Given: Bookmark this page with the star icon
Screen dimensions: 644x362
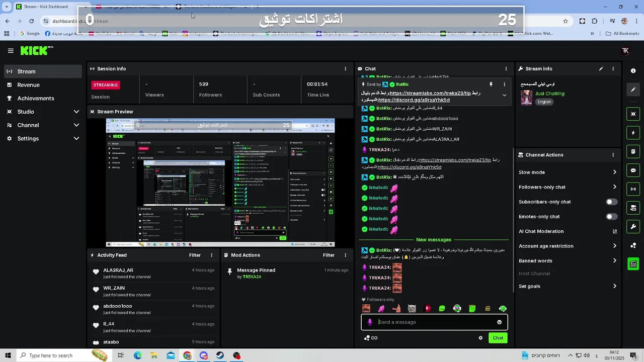Looking at the screenshot, I should [566, 21].
